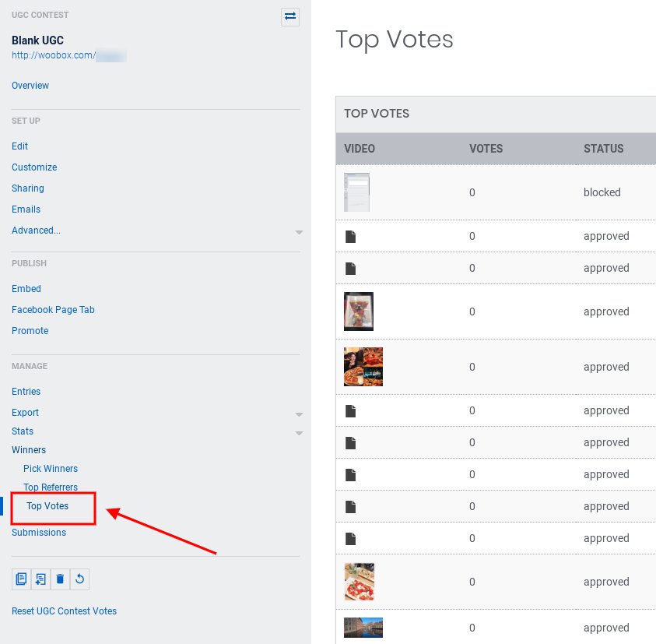Expand the Stats dropdown arrow
The image size is (656, 644).
299,433
